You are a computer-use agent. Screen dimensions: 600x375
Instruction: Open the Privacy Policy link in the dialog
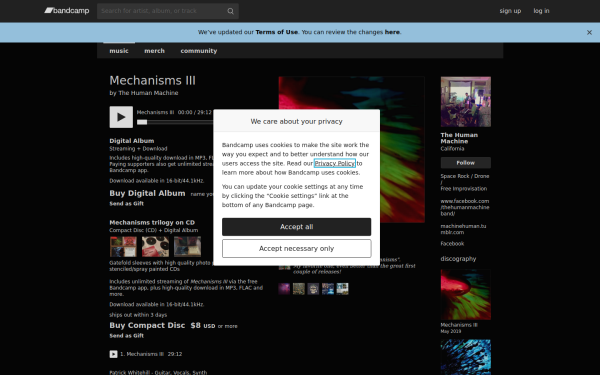point(334,163)
